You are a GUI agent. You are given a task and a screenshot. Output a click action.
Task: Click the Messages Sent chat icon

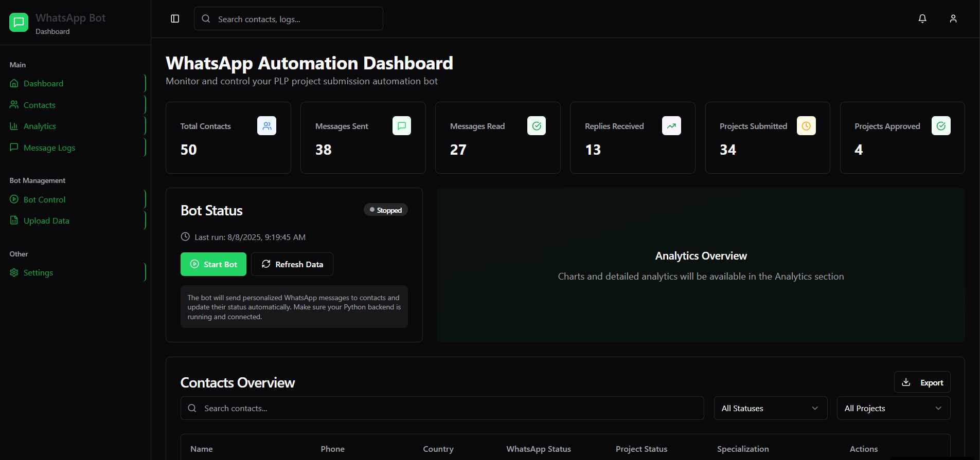pyautogui.click(x=402, y=126)
